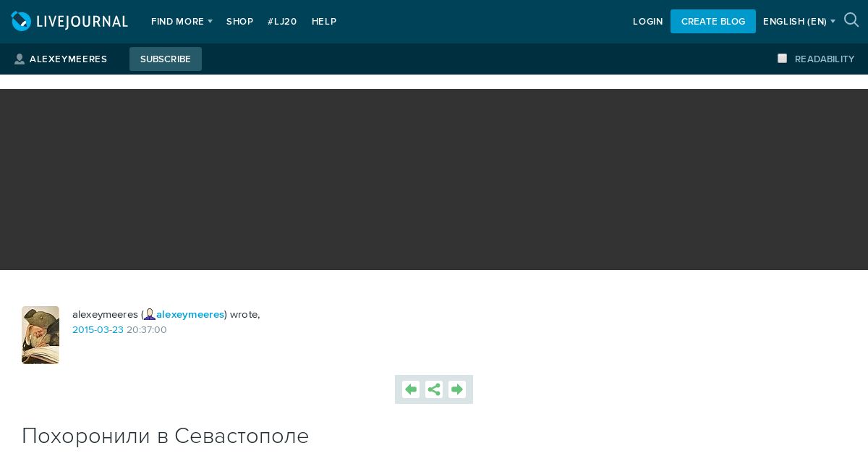868x456 pixels.
Task: Open the Help menu item
Action: pyautogui.click(x=324, y=22)
